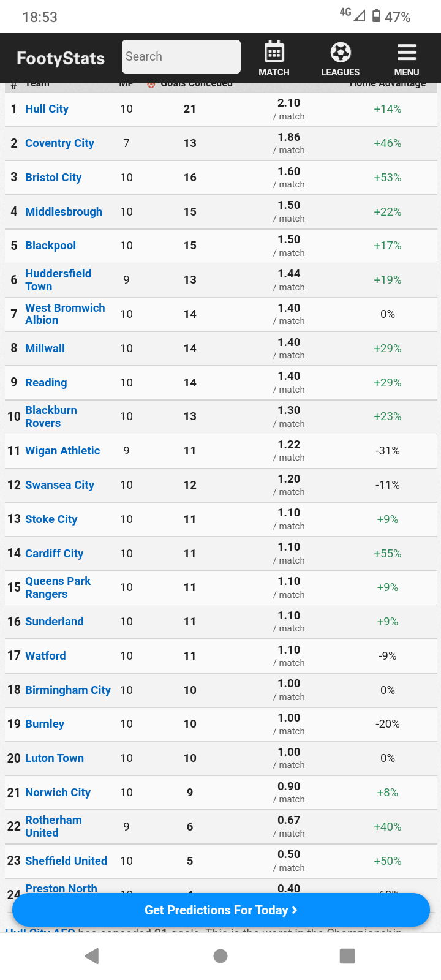This screenshot has height=980, width=441.
Task: Open the hamburger Menu icon
Action: (x=407, y=53)
